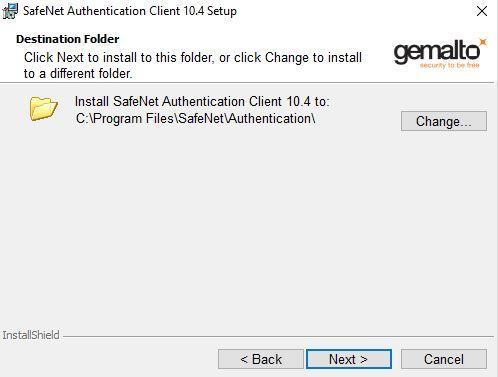Open the Change... folder dialog
Viewport: 498px width, 377px height.
click(444, 121)
